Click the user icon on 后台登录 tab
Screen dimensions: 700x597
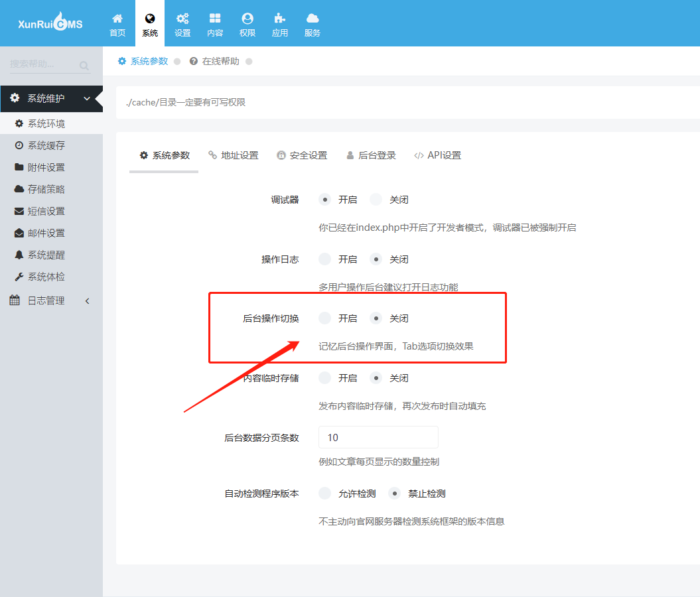[x=350, y=155]
